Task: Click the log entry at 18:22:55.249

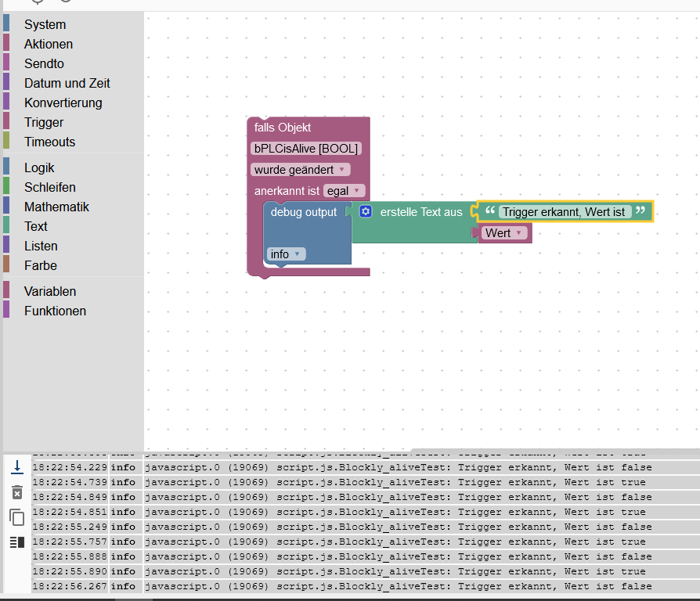Action: pyautogui.click(x=365, y=527)
